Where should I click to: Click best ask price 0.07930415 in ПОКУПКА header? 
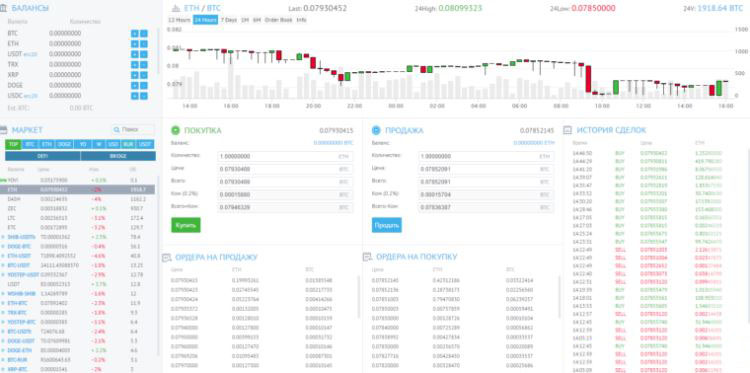336,131
